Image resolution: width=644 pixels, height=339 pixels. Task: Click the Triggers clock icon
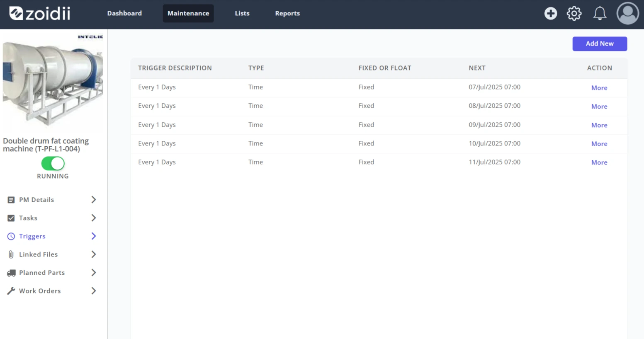click(x=11, y=236)
